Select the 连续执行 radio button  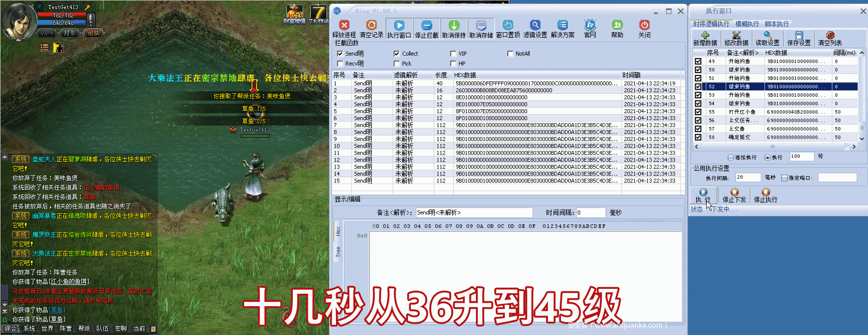point(731,157)
